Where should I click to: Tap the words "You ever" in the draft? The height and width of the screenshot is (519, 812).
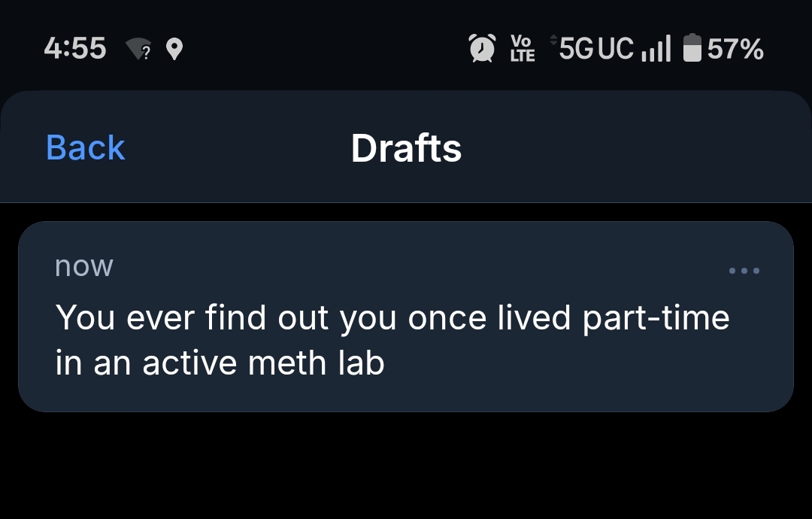coord(125,318)
